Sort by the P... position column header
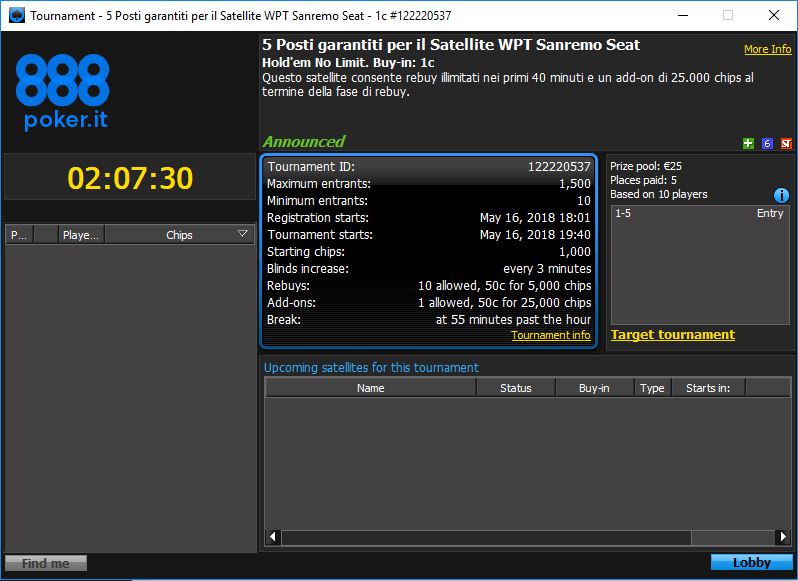 pyautogui.click(x=19, y=235)
